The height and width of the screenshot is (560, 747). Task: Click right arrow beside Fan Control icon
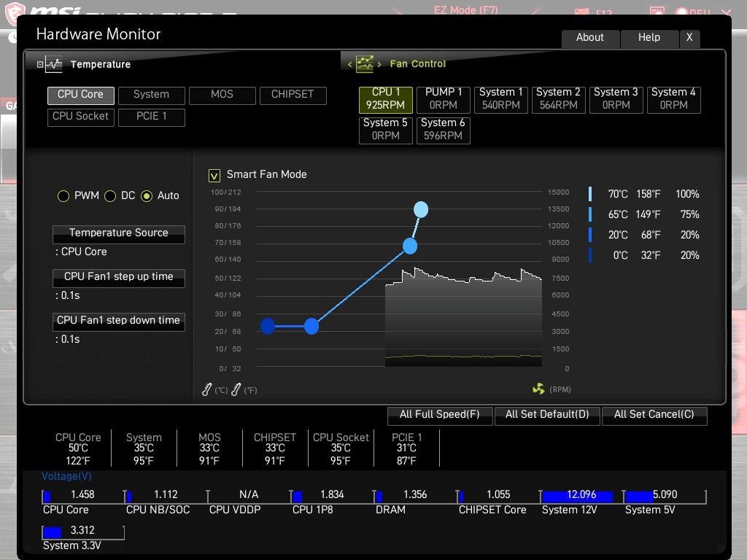379,64
